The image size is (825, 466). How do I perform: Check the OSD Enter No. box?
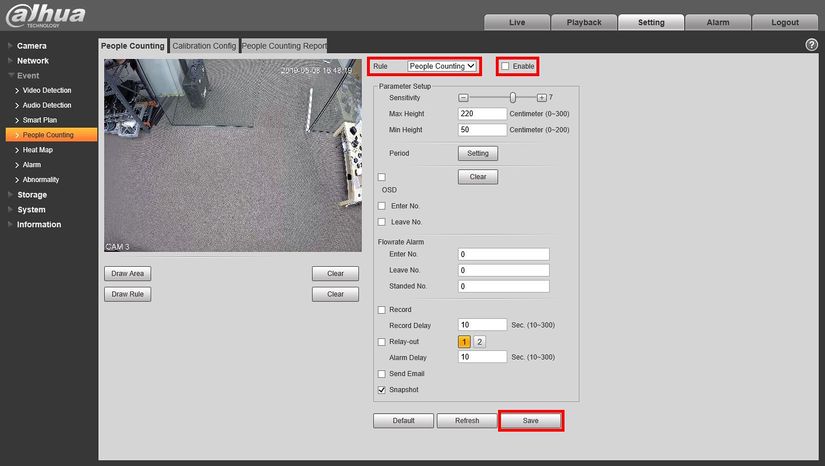pos(381,206)
